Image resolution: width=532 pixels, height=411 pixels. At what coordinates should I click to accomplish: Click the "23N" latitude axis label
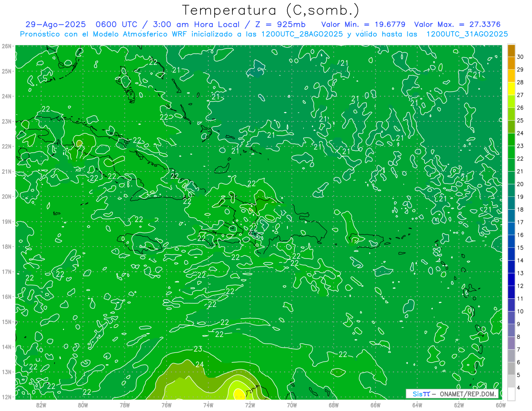coord(7,121)
